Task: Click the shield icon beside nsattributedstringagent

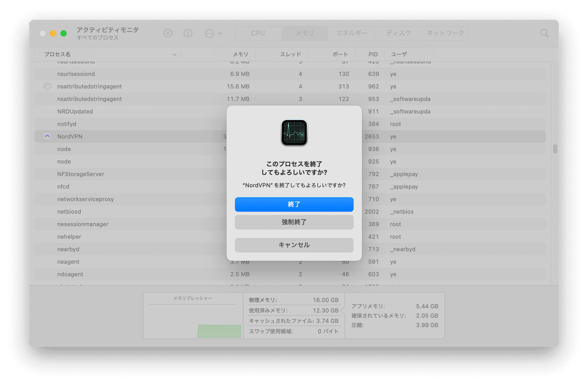Action: point(48,86)
